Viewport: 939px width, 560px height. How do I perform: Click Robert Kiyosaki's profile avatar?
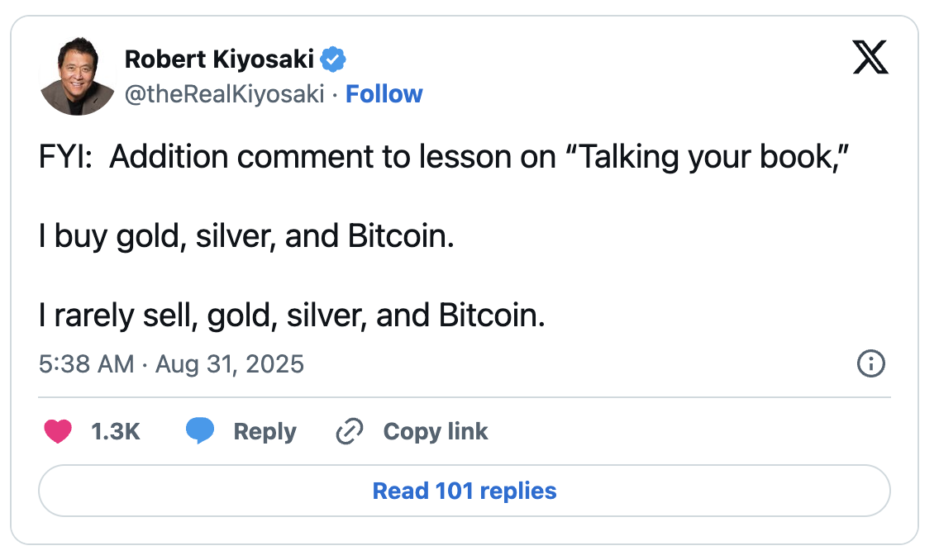coord(77,77)
